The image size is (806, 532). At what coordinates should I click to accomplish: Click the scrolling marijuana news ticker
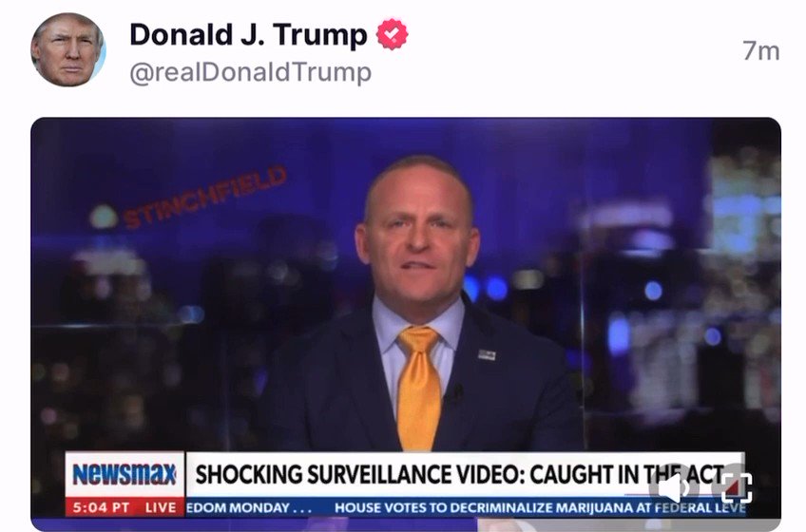click(540, 508)
